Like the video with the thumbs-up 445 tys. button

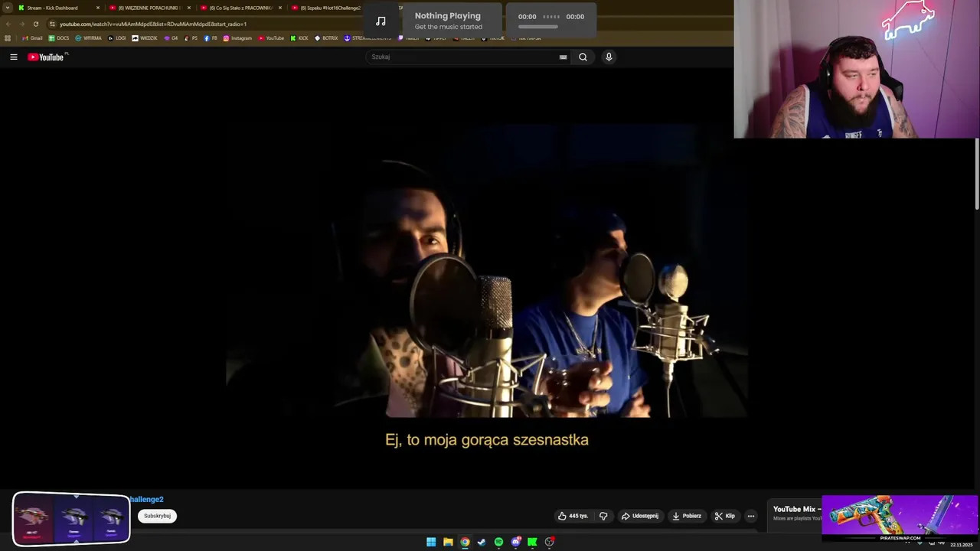(573, 516)
